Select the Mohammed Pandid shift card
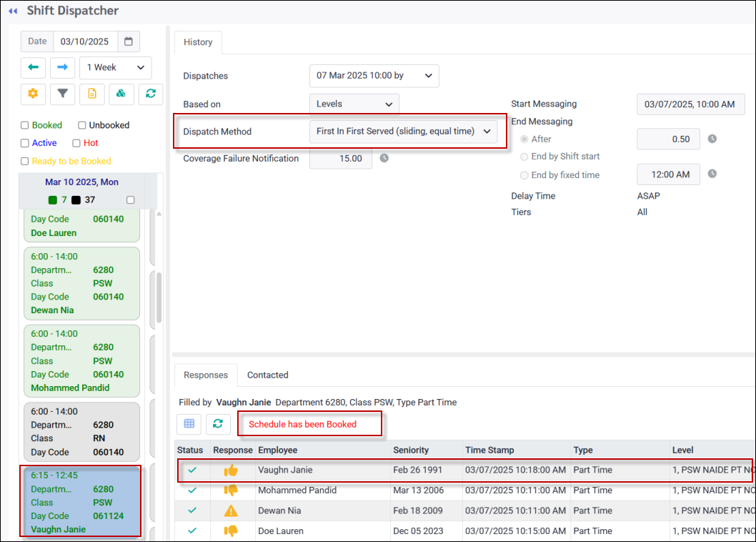The width and height of the screenshot is (756, 542). click(81, 360)
